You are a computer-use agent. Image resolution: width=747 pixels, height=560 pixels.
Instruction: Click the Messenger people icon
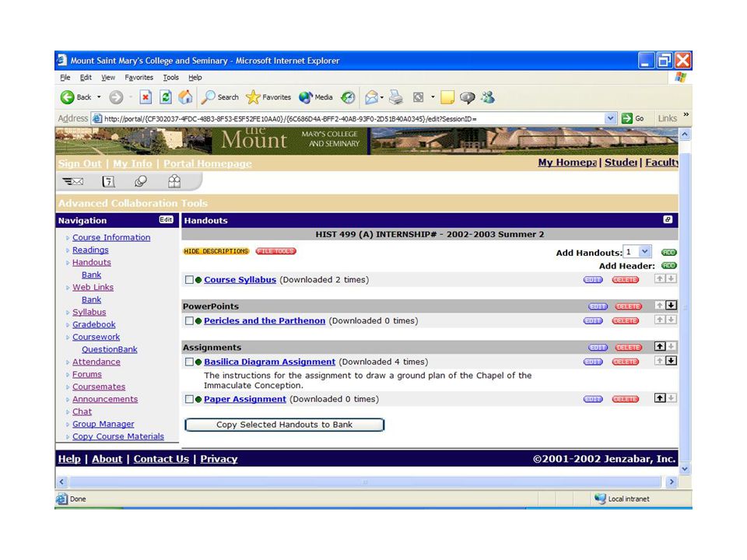488,97
